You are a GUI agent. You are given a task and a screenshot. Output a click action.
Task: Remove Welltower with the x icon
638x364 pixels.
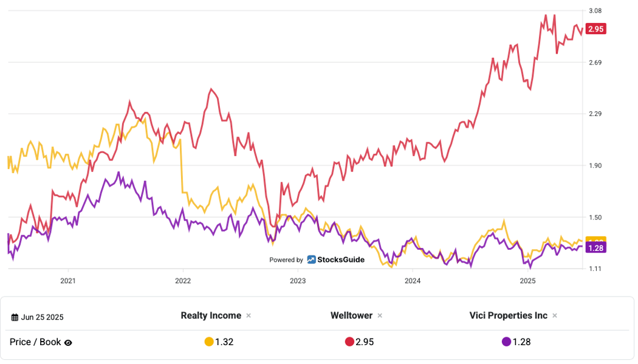[380, 315]
